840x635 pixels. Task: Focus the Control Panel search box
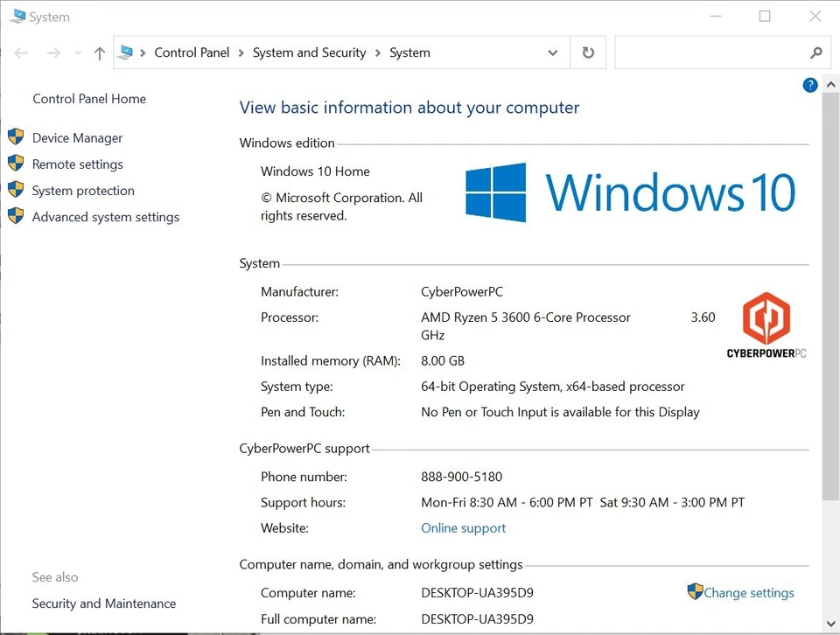pos(710,52)
